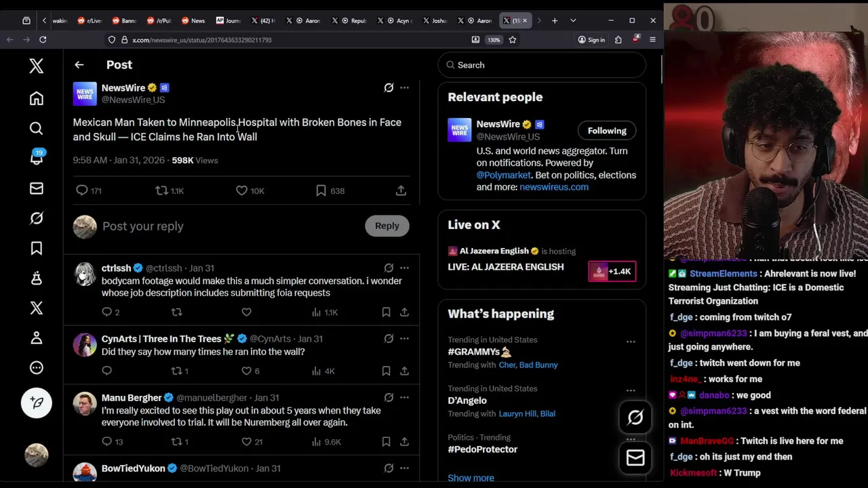The width and height of the screenshot is (868, 488).
Task: Toggle Following button for NewsWire
Action: click(607, 131)
